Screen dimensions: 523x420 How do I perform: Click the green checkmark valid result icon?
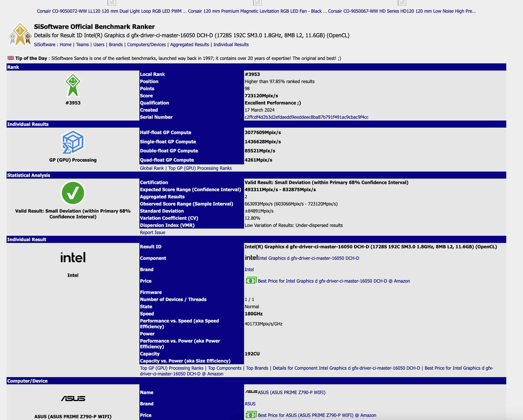pyautogui.click(x=73, y=193)
